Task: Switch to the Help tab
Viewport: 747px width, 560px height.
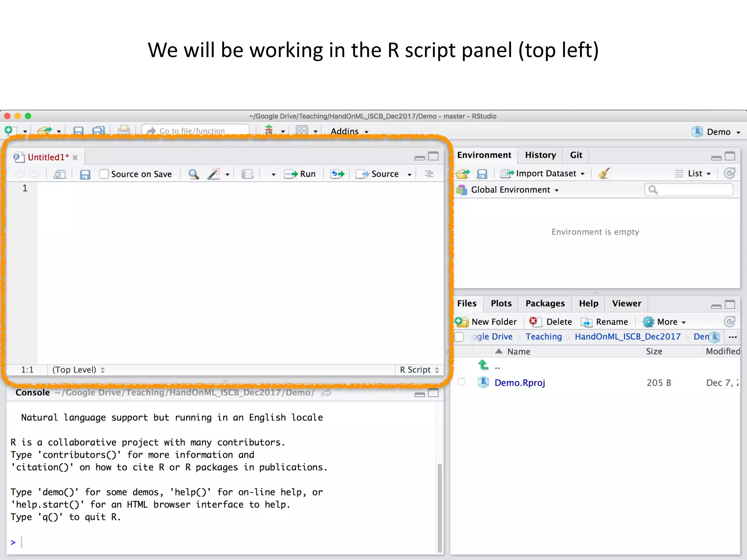Action: pos(589,303)
